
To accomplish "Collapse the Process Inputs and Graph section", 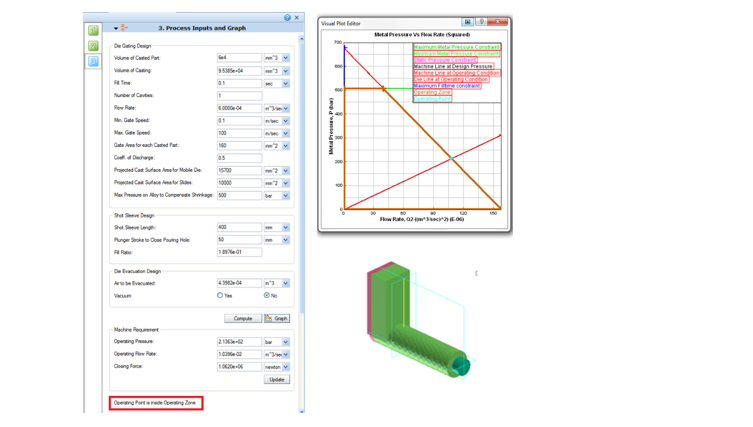I will (116, 28).
